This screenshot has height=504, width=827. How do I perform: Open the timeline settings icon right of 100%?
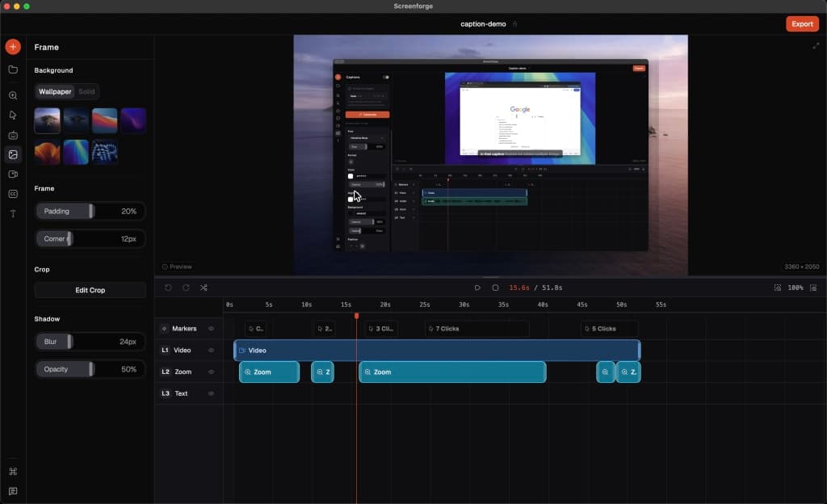pos(813,288)
